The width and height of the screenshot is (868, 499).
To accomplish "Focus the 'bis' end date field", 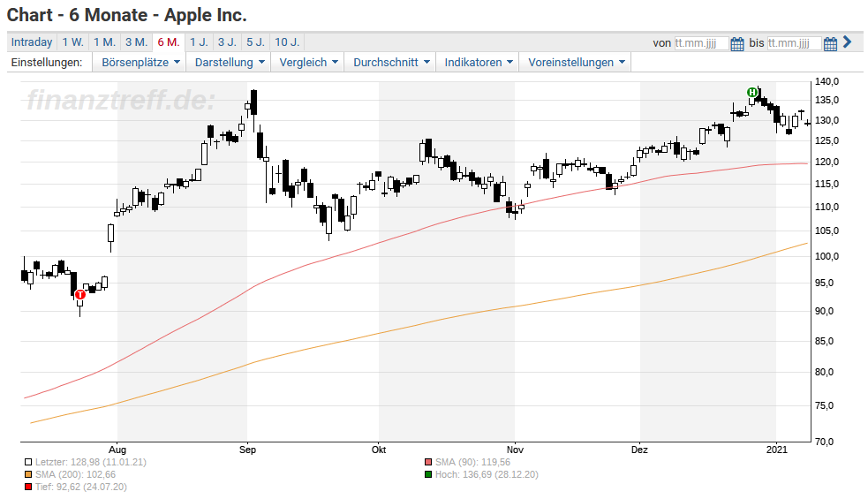I will [794, 43].
